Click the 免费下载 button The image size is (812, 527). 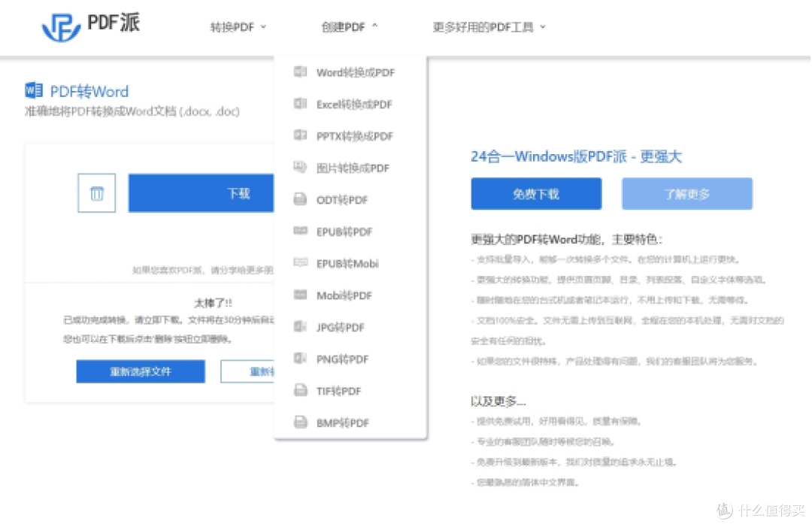pos(536,194)
